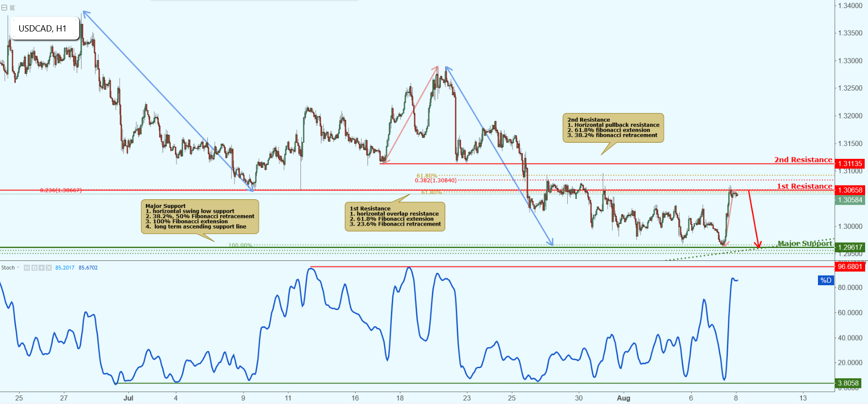Remove the Stoch indicator with X icon
Image resolution: width=868 pixels, height=404 pixels.
pos(48,268)
